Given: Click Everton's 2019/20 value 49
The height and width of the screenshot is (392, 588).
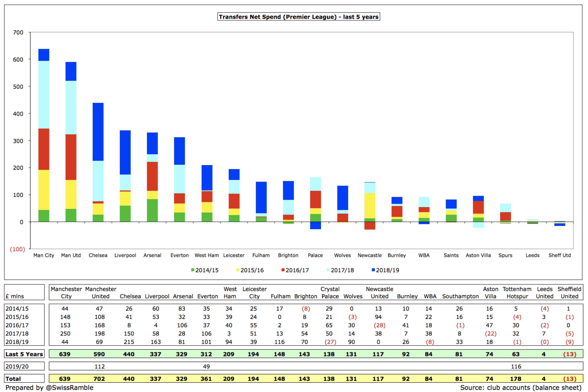Looking at the screenshot, I should (206, 366).
